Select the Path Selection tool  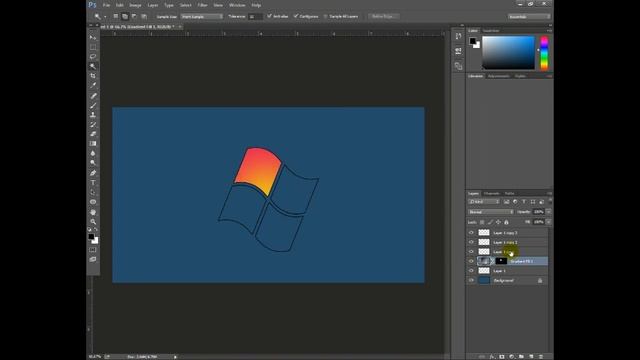(93, 192)
